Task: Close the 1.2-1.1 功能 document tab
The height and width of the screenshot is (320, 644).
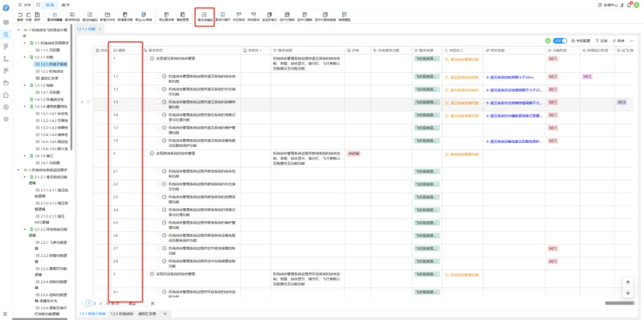Action: coord(100,30)
